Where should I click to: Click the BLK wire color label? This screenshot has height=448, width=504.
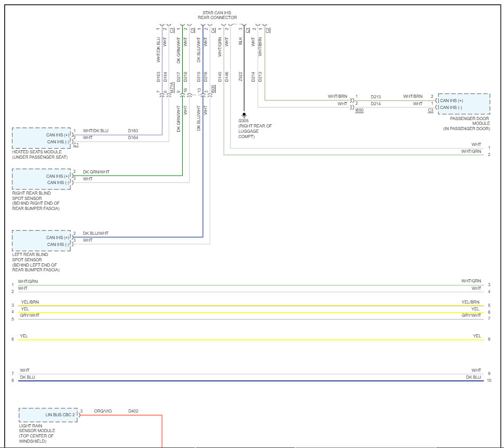point(240,41)
